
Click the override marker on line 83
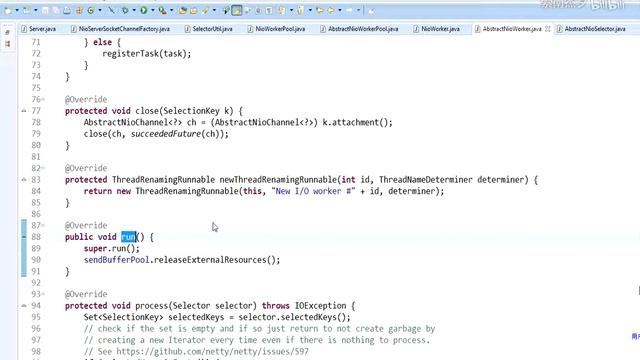24,180
